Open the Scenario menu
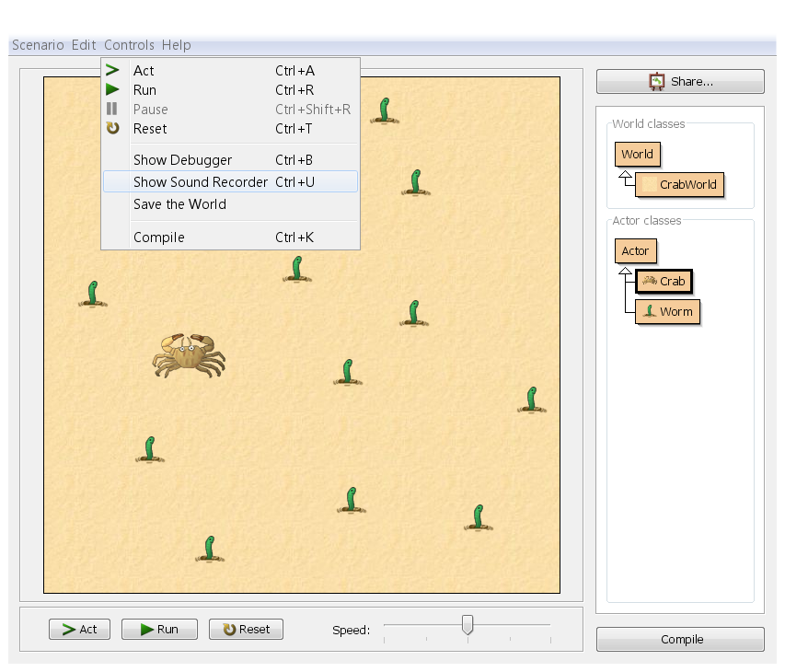This screenshot has width=785, height=672. (x=38, y=45)
